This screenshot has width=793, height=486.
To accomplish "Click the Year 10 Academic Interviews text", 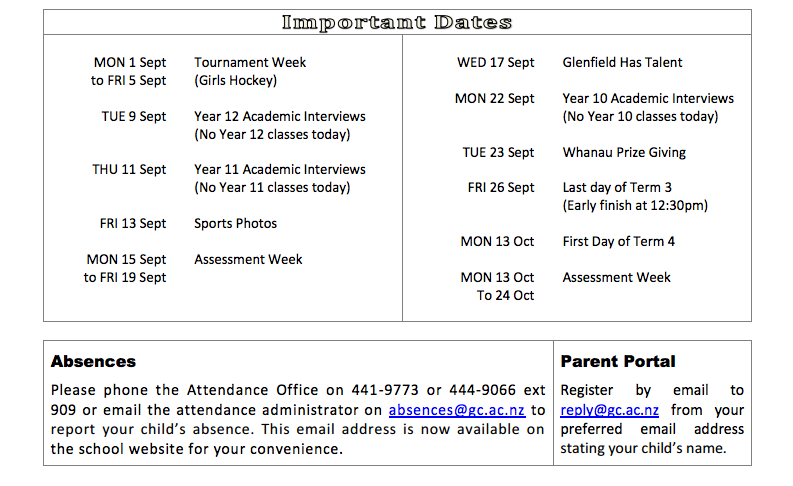I will click(648, 99).
